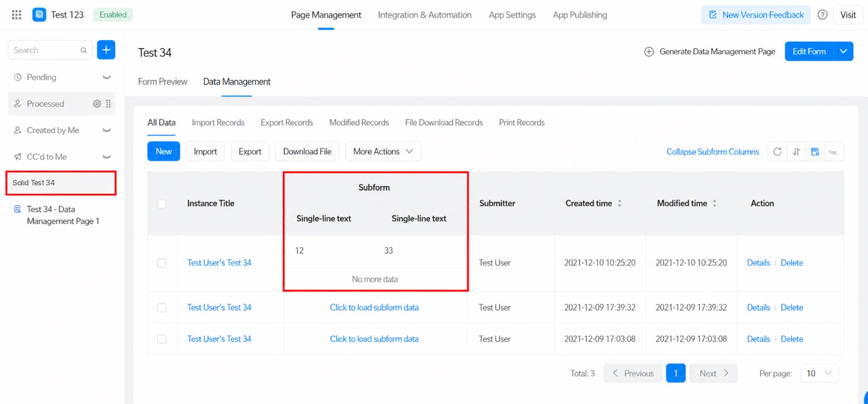The image size is (868, 404).
Task: Toggle the select-all header checkbox
Action: 162,204
